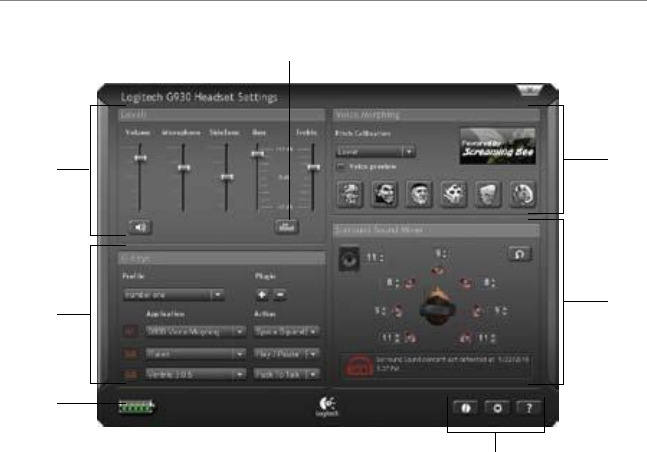647x452 pixels.
Task: Remove a plugin with the minus button
Action: (x=280, y=294)
